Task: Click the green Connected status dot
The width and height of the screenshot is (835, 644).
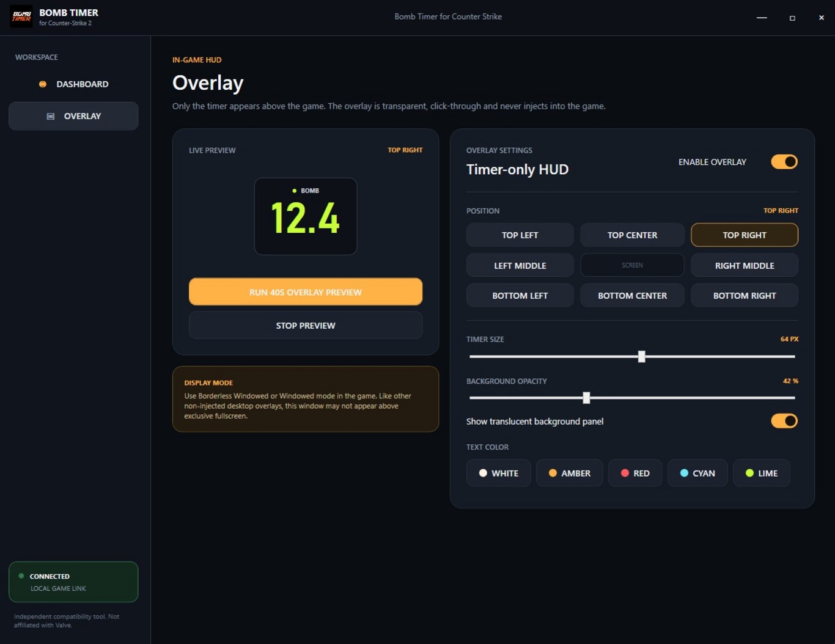Action: [21, 576]
